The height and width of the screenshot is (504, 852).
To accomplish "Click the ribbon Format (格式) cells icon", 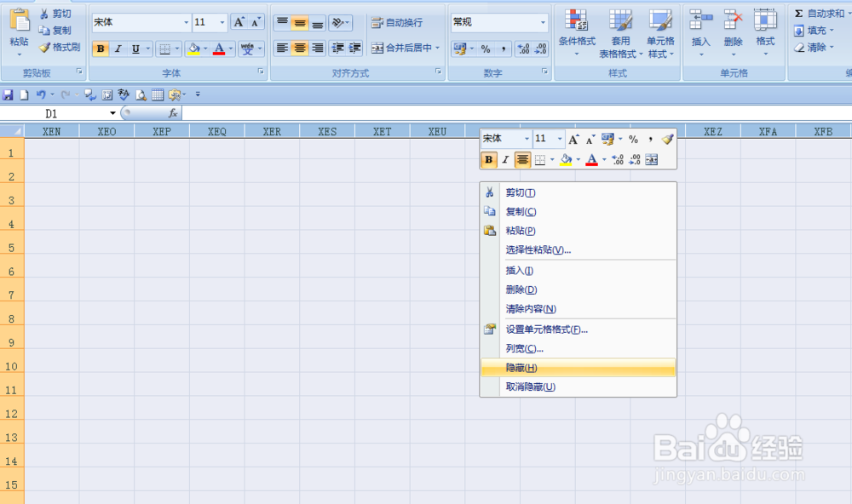I will tap(765, 20).
